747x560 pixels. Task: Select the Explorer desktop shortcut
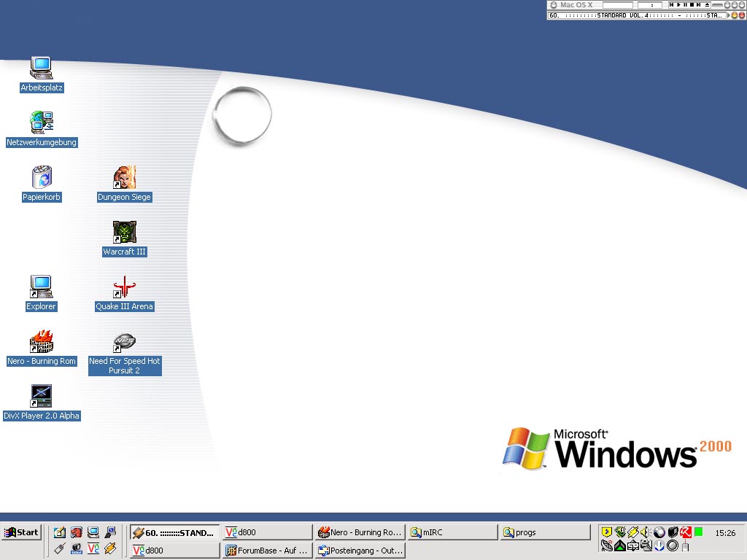pyautogui.click(x=42, y=293)
